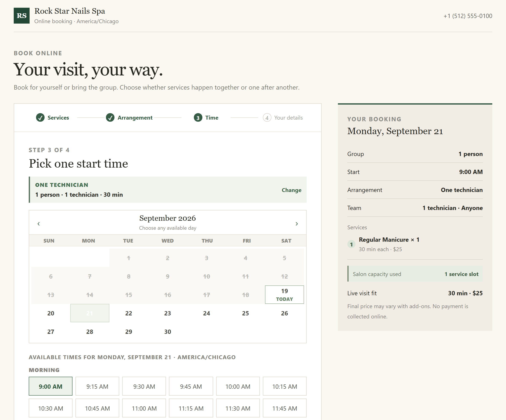Click the numbered service badge beside Regular Manicure
506x420 pixels.
(351, 244)
